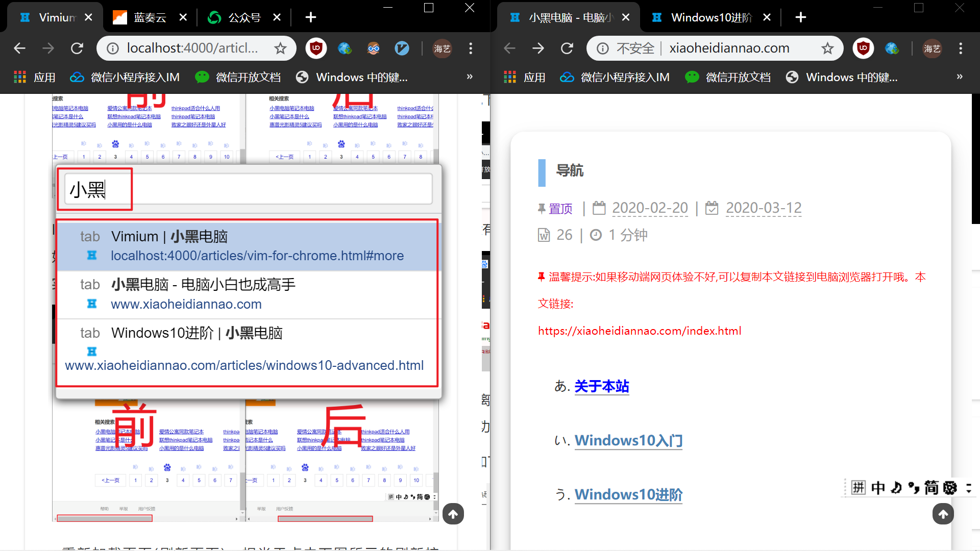Click the 关于本站 link

point(601,386)
